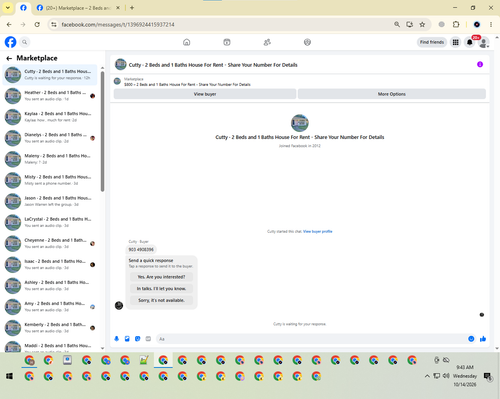Open the Maleny conversation

click(50, 159)
